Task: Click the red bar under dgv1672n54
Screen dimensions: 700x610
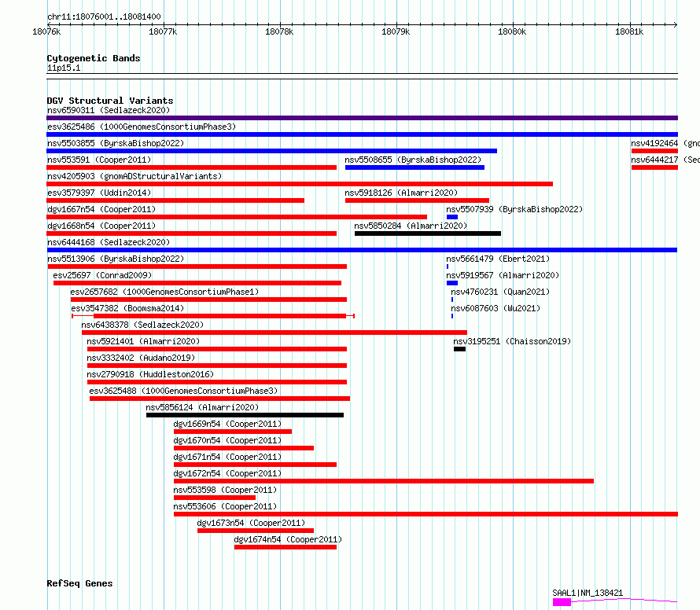Action: tap(384, 481)
